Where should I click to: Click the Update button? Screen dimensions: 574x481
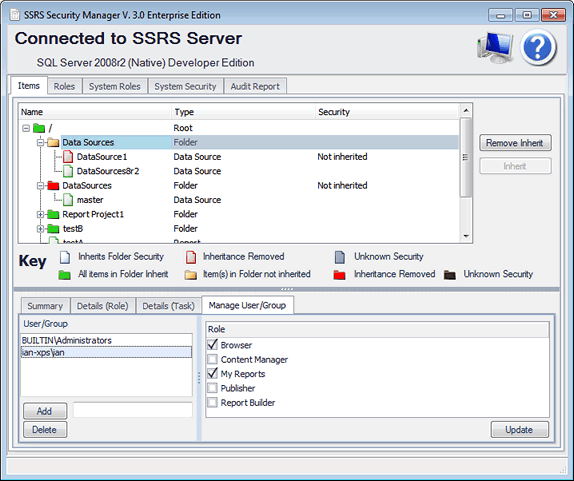(519, 429)
